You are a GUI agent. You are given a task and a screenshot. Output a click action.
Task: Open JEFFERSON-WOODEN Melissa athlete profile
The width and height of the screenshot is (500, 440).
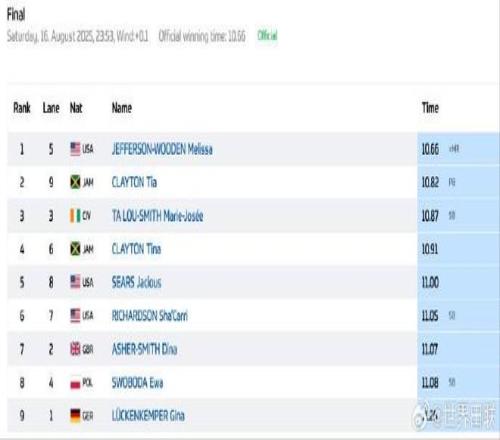tap(162, 149)
